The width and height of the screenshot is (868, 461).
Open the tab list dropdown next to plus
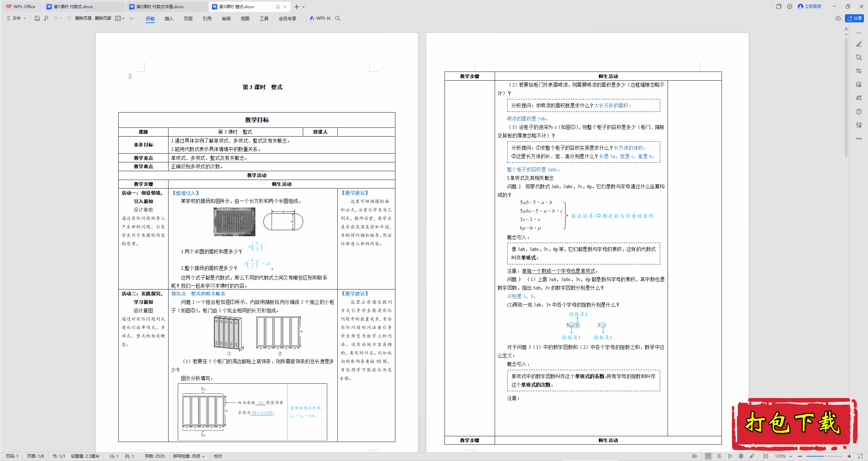(303, 6)
